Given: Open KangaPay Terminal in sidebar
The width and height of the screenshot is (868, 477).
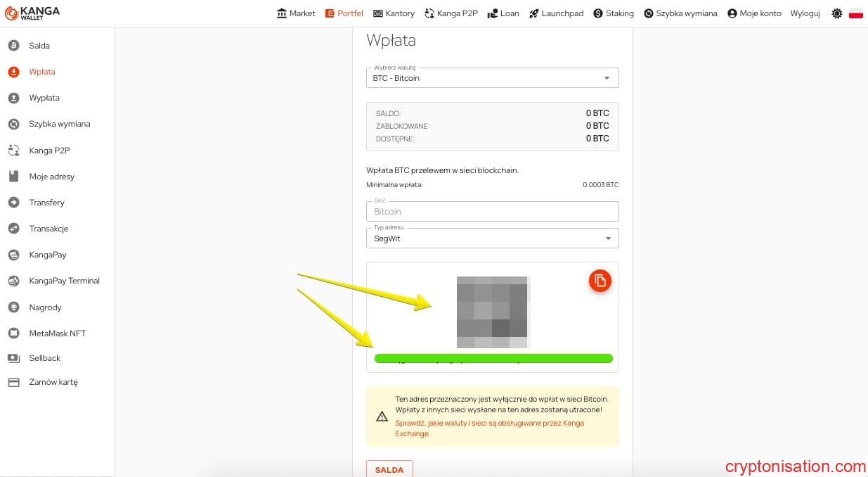Looking at the screenshot, I should (x=64, y=281).
